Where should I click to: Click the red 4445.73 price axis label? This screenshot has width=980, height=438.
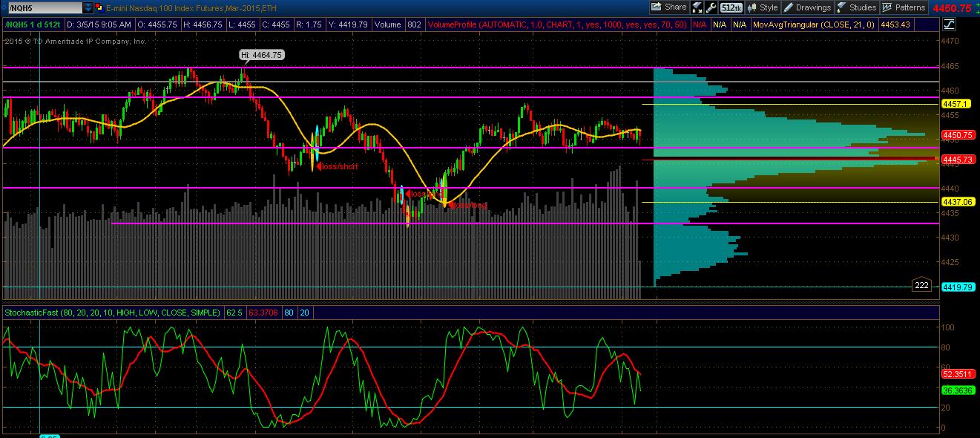pos(957,160)
